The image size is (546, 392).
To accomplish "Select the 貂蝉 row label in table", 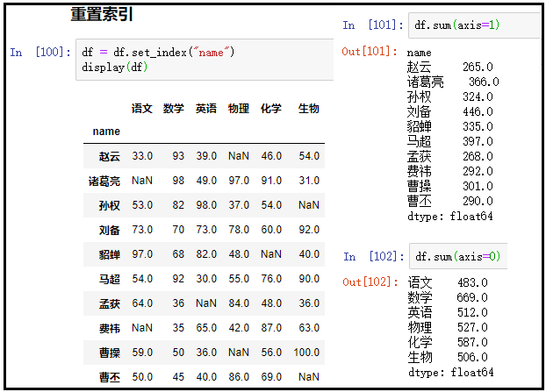I will pyautogui.click(x=110, y=254).
